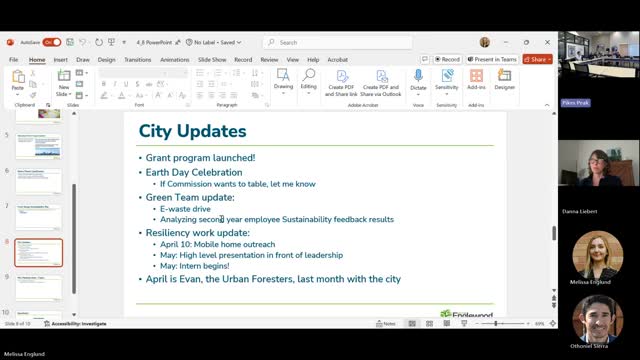Screen dimensions: 640x360
Task: Open the slide Layout dropdown
Action: pos(81,73)
